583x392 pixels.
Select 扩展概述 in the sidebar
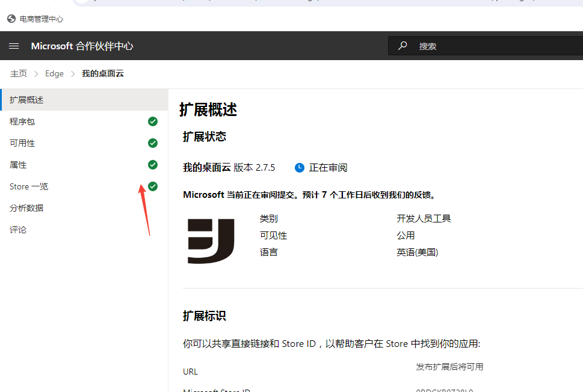click(84, 100)
